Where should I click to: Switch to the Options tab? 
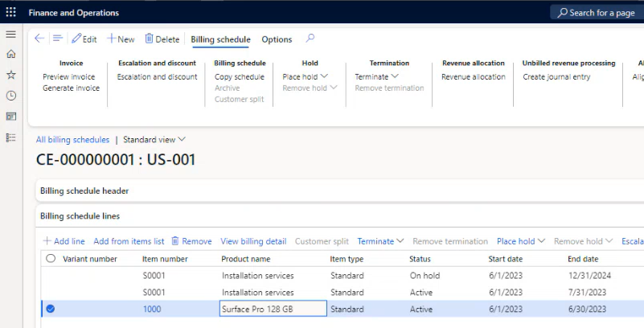coord(277,39)
